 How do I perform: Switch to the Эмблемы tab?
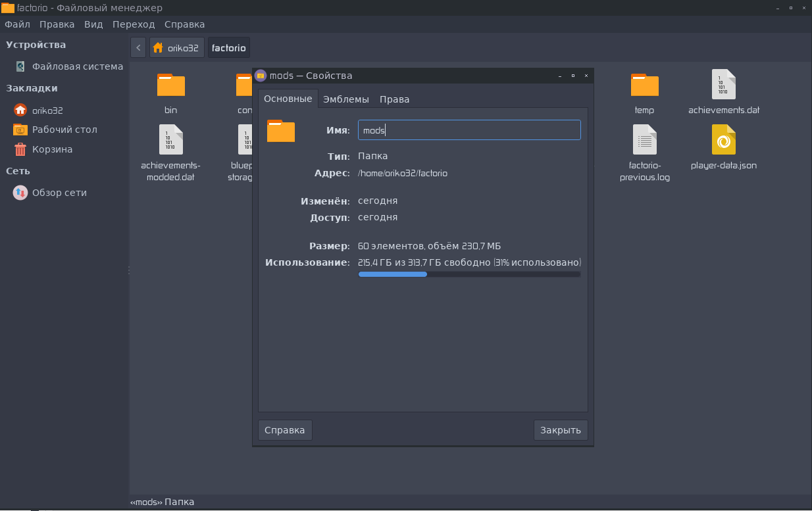click(346, 99)
